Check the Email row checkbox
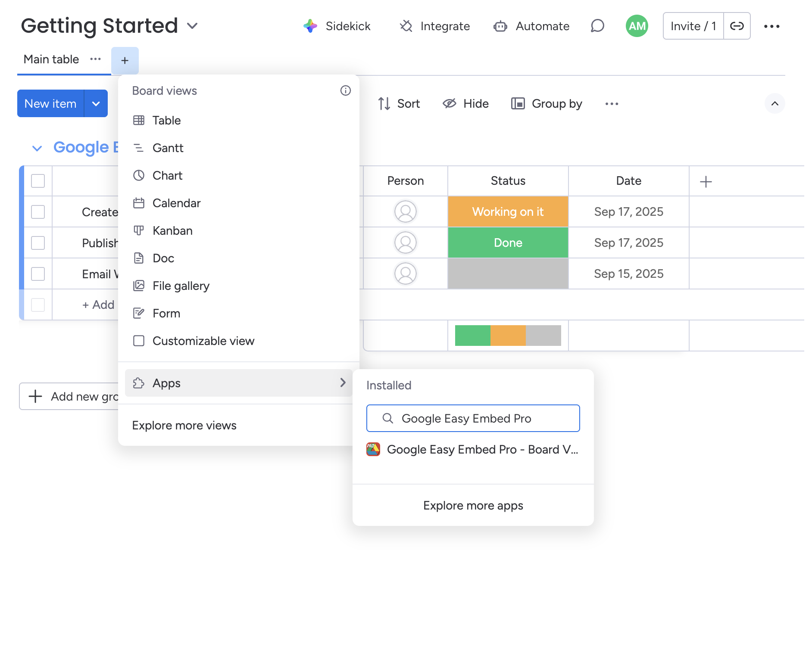 click(37, 274)
